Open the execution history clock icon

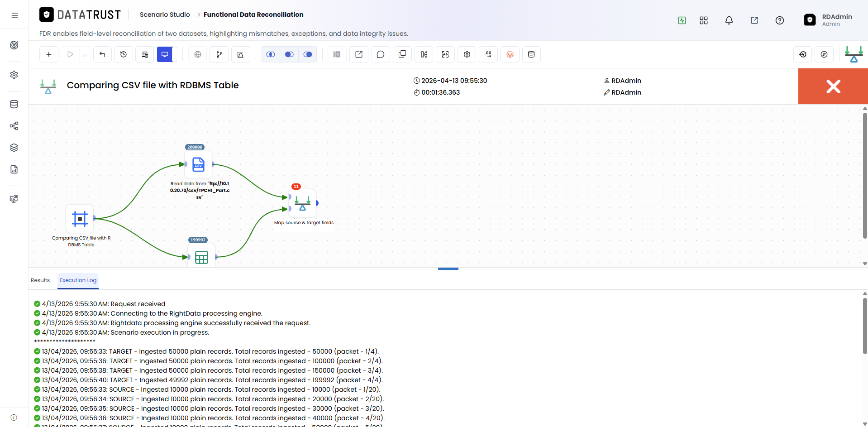tap(124, 54)
